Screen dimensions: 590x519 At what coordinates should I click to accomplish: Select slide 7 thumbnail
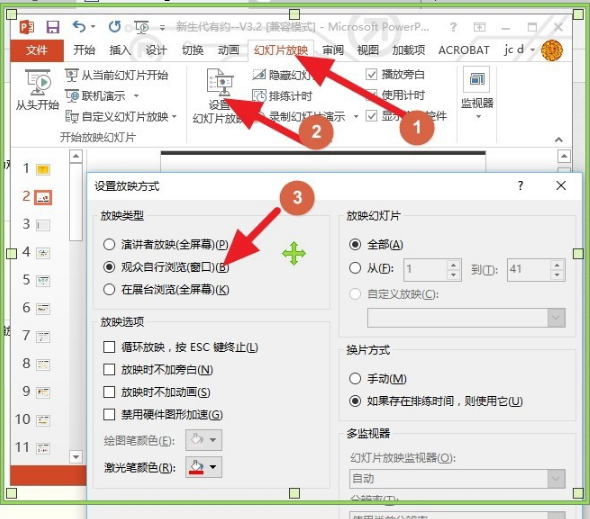[43, 336]
